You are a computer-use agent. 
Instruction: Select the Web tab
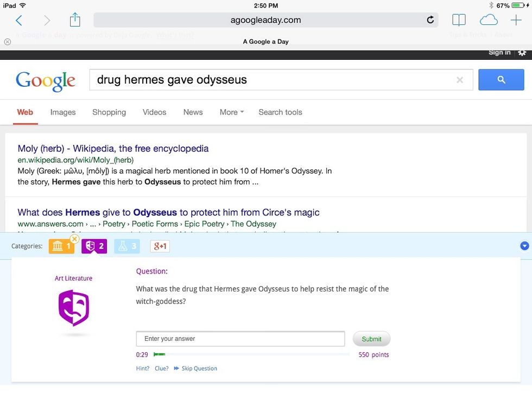[x=25, y=112]
